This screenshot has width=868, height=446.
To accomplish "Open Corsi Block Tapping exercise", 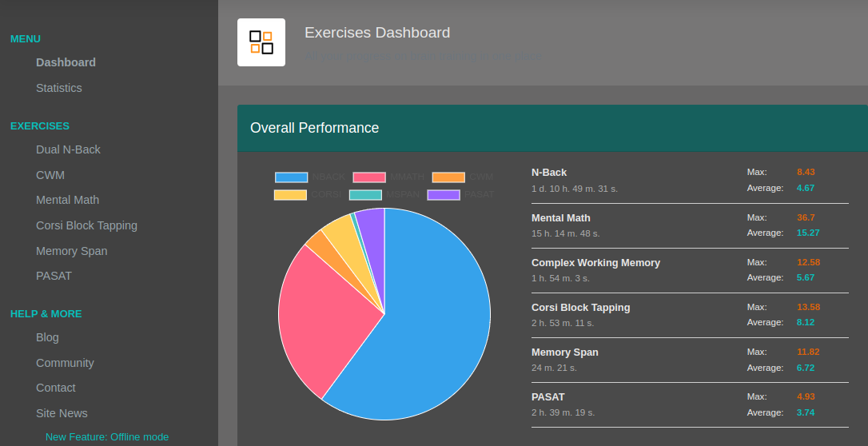I will click(x=86, y=225).
